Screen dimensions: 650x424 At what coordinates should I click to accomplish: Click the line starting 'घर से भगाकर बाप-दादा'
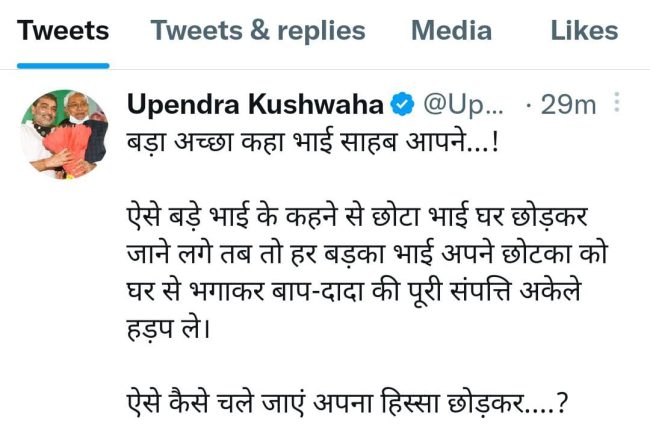354,290
